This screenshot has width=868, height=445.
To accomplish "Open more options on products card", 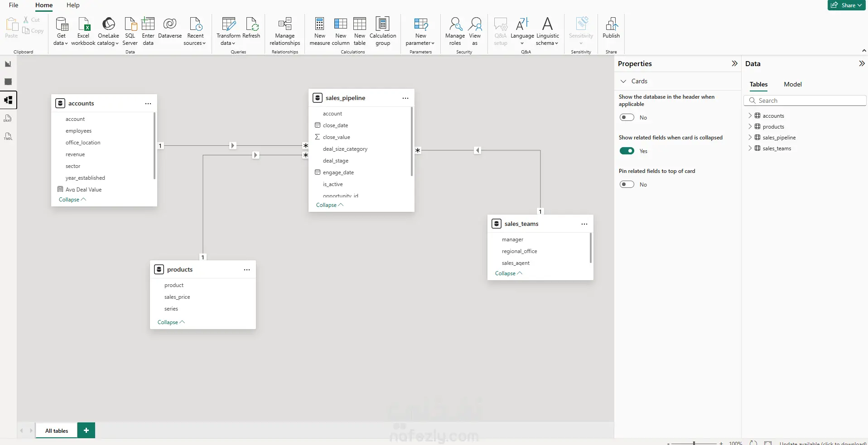I will (x=247, y=270).
